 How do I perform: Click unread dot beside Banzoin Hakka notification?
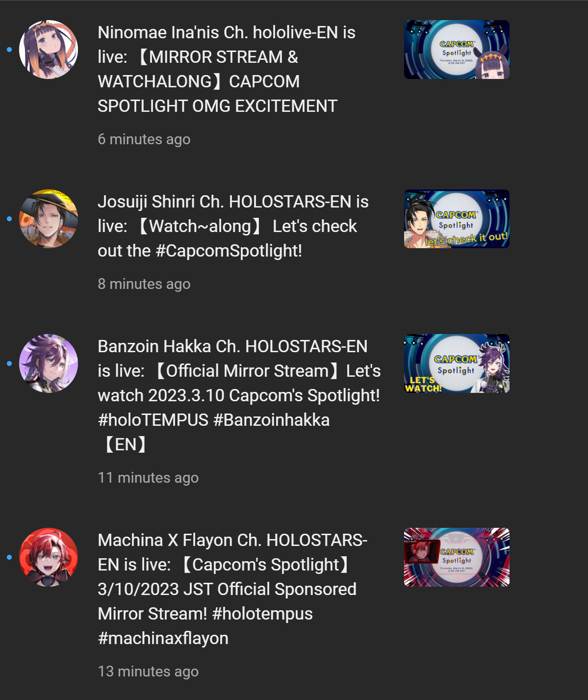(x=9, y=363)
